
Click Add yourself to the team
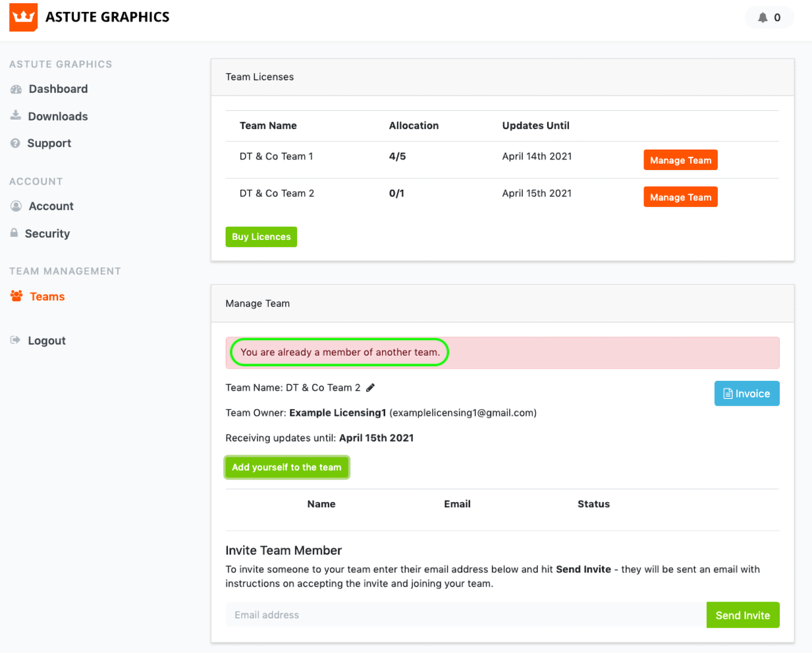(x=286, y=467)
